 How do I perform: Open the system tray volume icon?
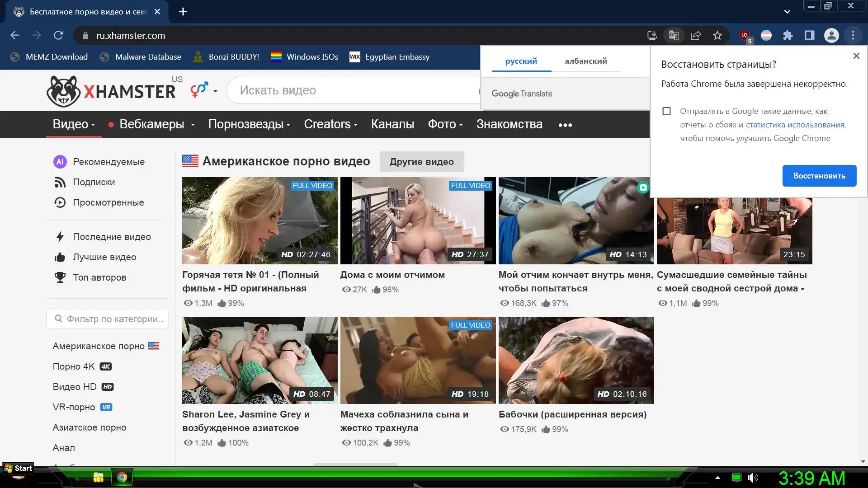(753, 478)
